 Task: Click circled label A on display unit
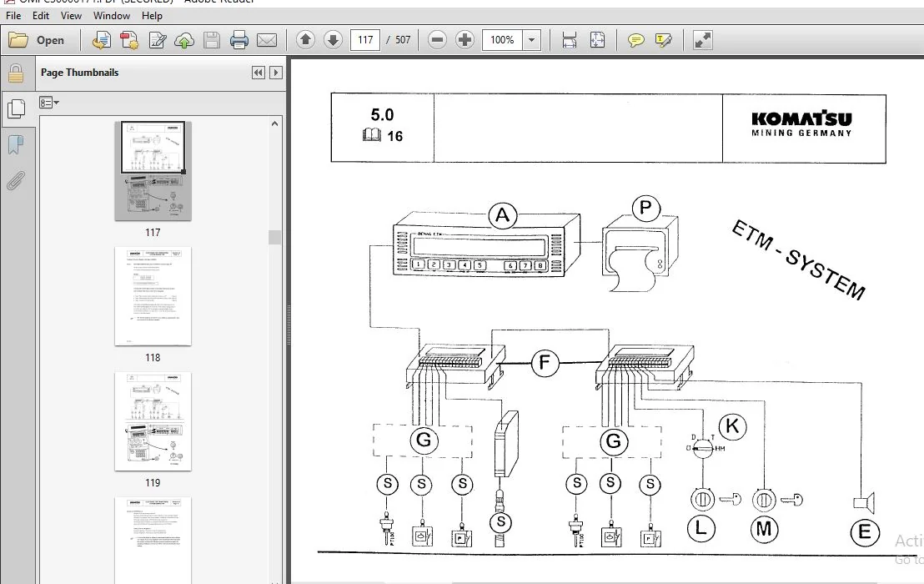[503, 216]
